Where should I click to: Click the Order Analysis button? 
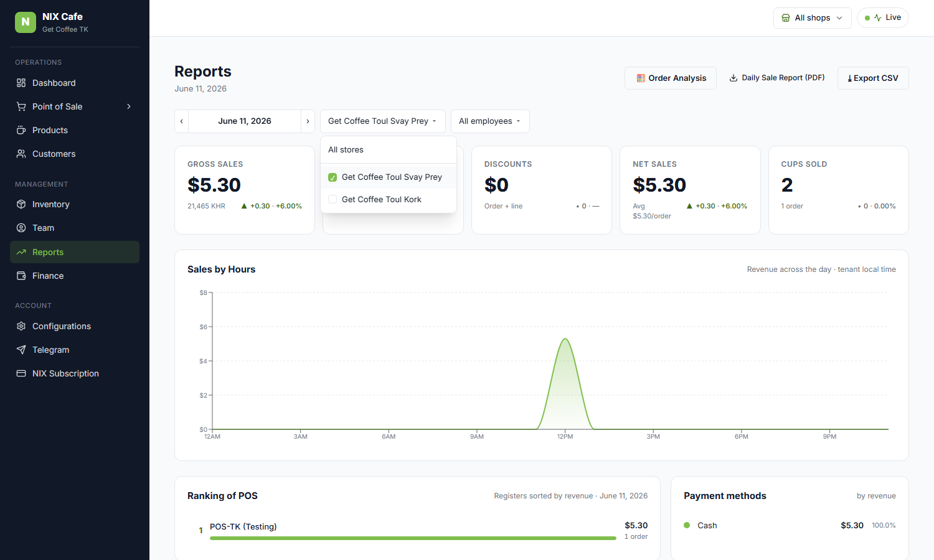pos(671,78)
